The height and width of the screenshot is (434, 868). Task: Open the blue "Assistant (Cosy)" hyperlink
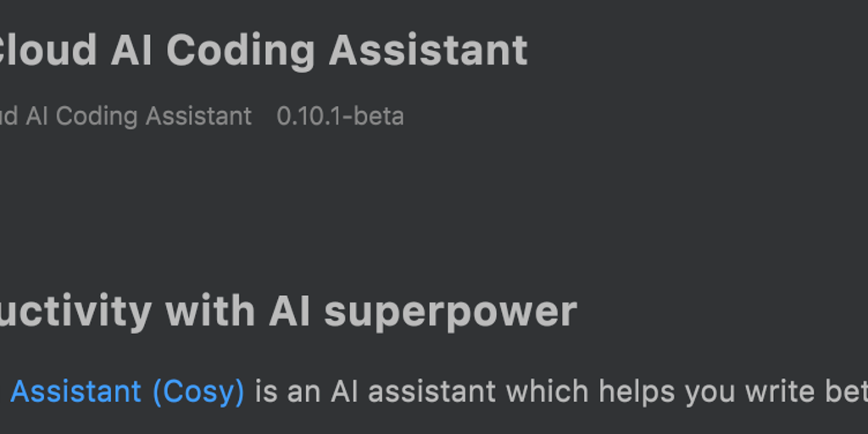[x=127, y=392]
